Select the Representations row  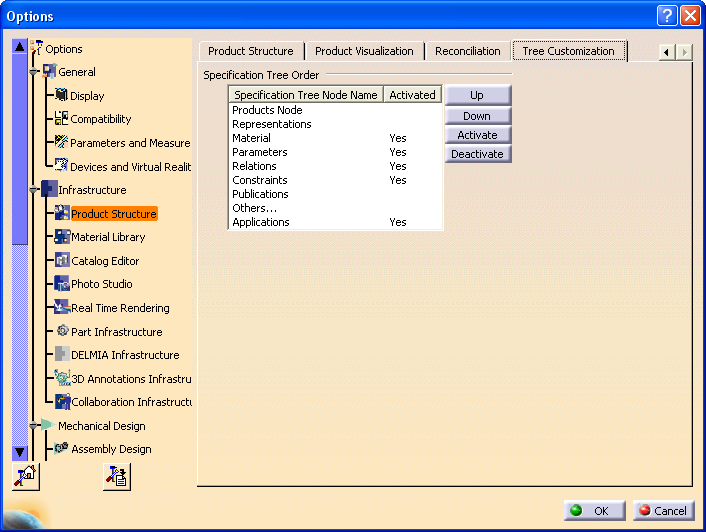tap(335, 124)
